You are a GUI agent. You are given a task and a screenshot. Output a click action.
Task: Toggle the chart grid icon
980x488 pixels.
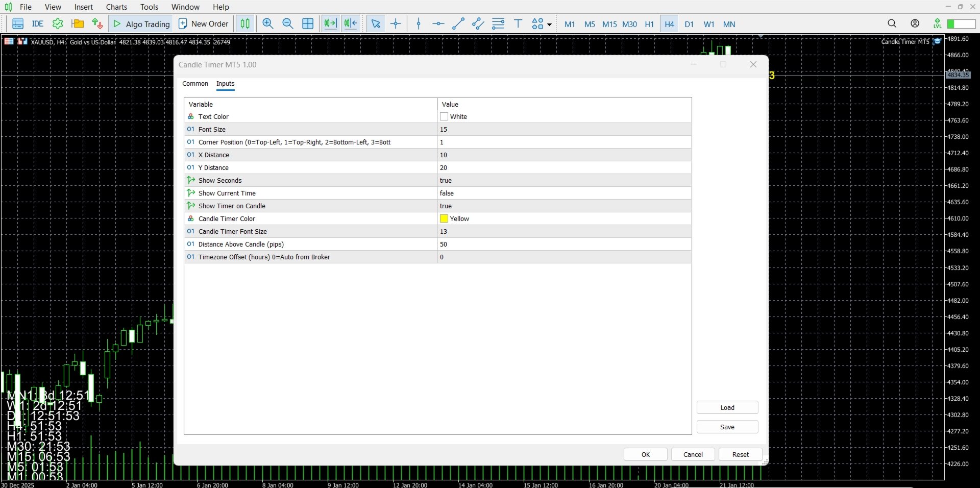click(308, 24)
